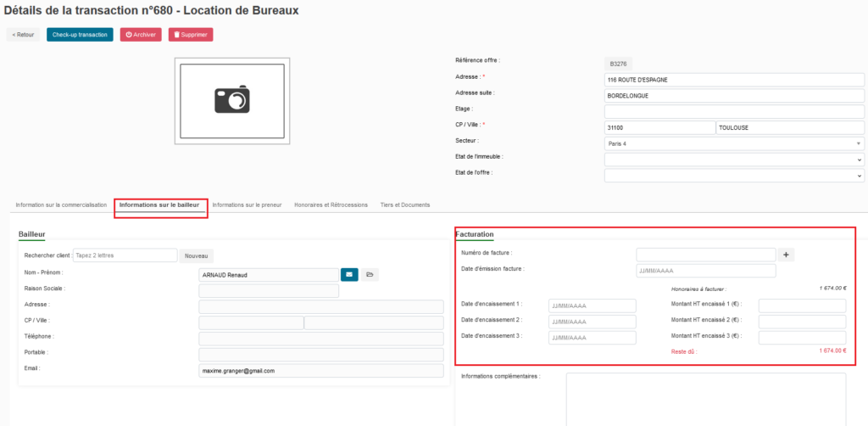This screenshot has height=426, width=868.
Task: Click the plus icon beside Numéro de facture
Action: point(786,255)
